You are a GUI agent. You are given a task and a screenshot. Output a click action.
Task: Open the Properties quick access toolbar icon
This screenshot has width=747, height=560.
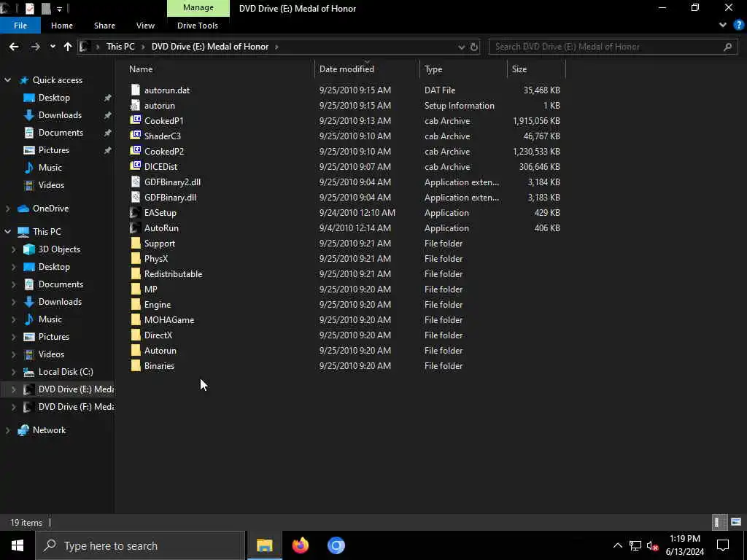click(29, 9)
